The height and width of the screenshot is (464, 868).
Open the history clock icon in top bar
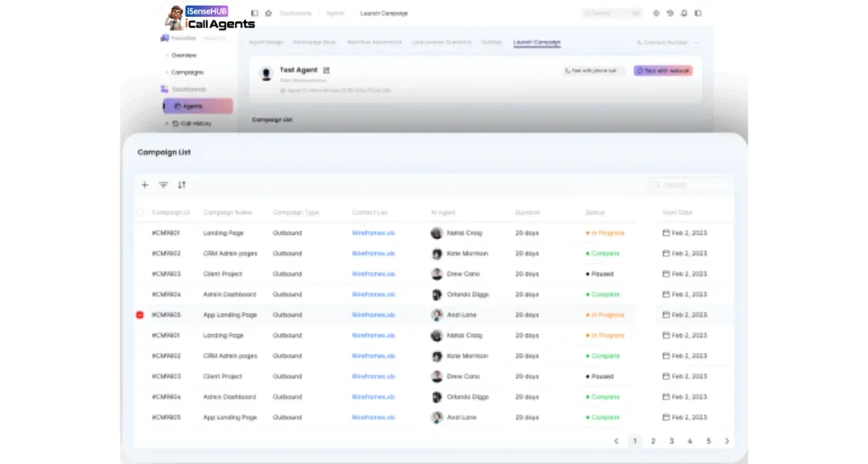point(670,13)
